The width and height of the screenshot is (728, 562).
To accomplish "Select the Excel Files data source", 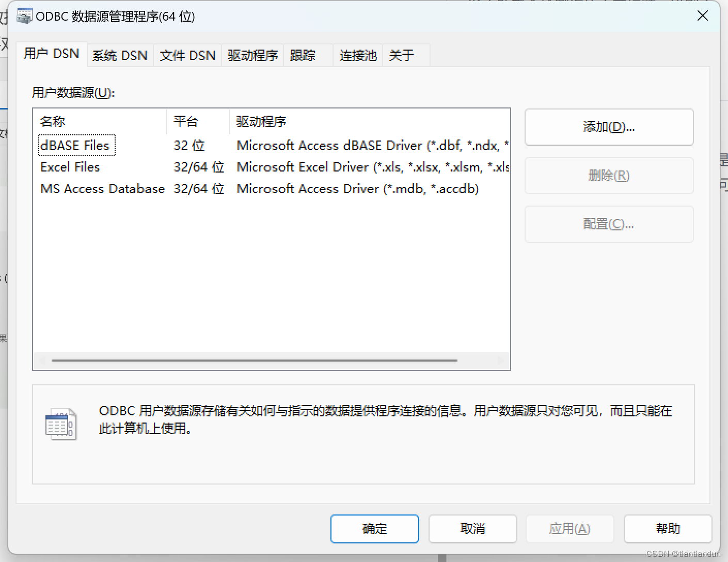I will point(70,167).
